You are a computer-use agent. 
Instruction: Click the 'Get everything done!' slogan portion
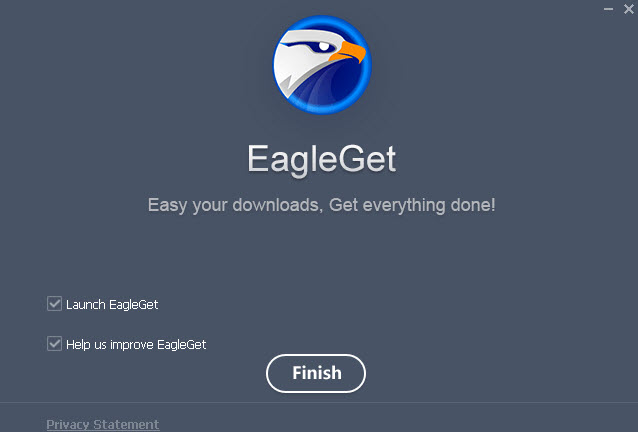point(412,205)
